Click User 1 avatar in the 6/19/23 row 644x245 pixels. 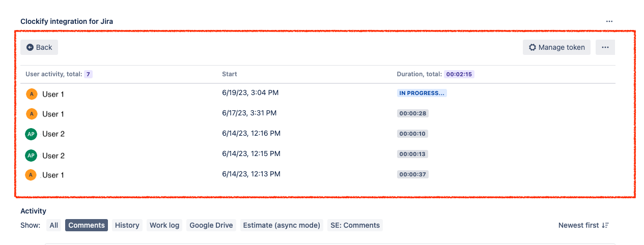pos(32,94)
